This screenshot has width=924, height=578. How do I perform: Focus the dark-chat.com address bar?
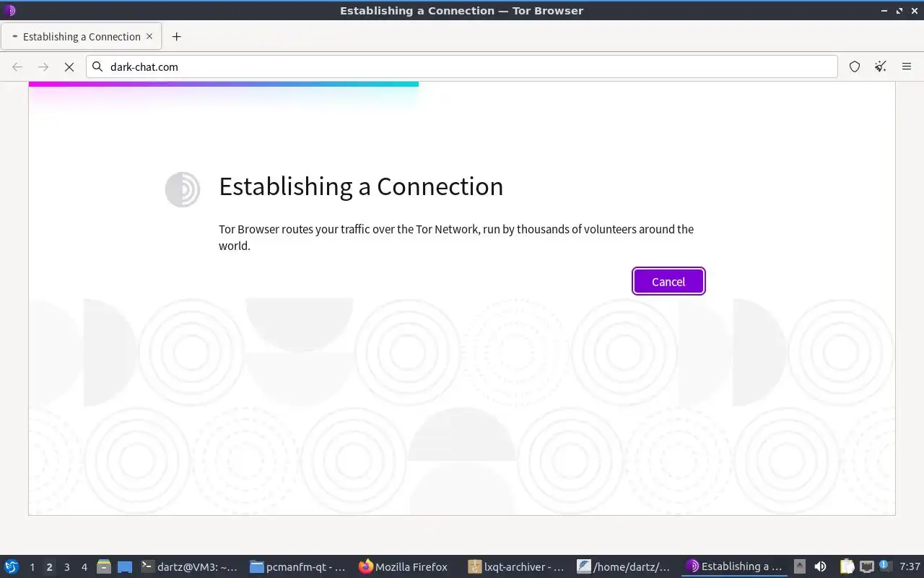point(462,66)
